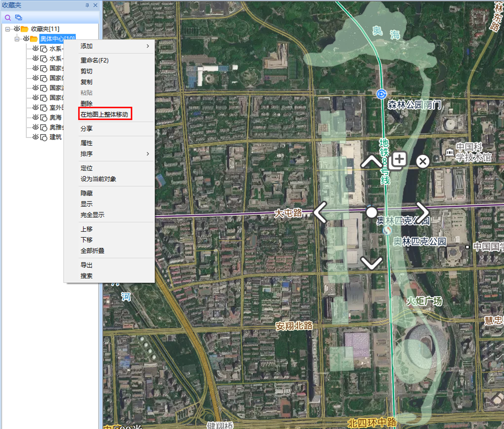Click the overlapping windows icon beside search
Screen dimensions: 504x429
(x=18, y=17)
